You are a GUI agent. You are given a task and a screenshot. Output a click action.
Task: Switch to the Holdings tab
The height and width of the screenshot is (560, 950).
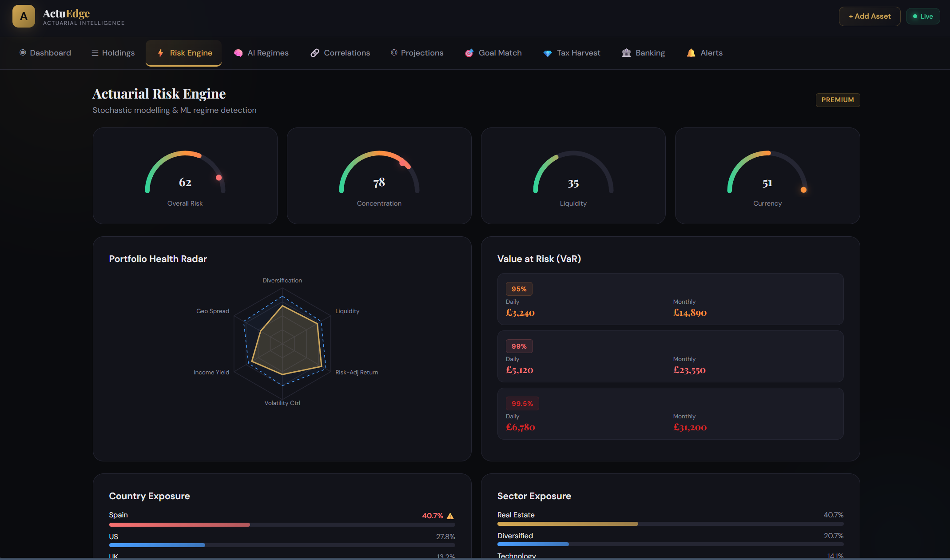pyautogui.click(x=113, y=53)
